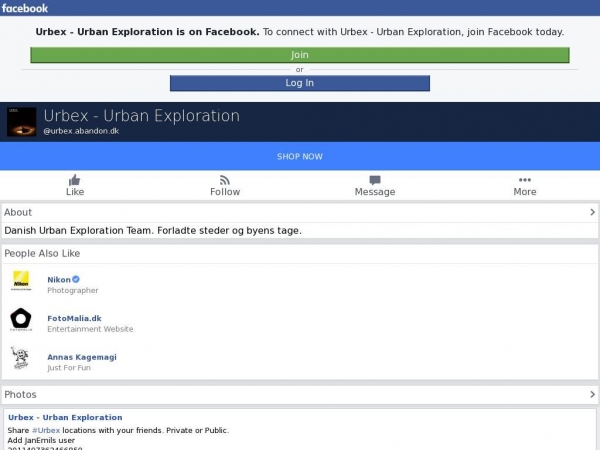Click the Like label text

pos(75,192)
